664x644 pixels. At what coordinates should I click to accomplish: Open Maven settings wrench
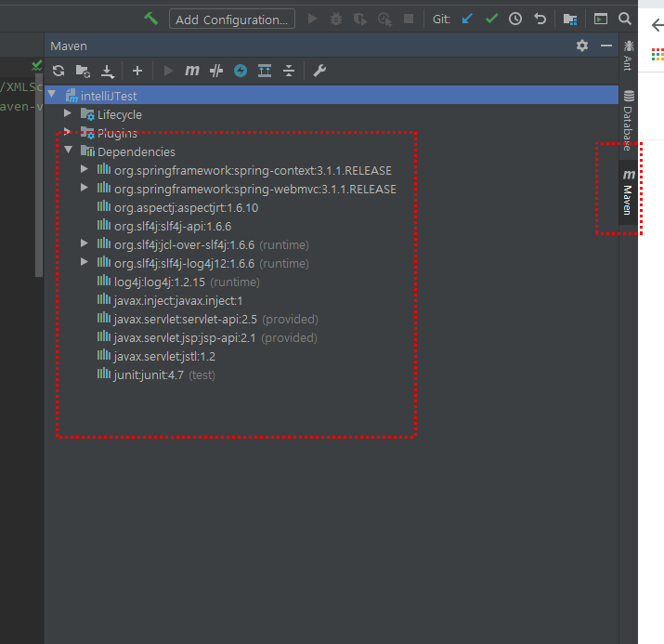click(319, 71)
